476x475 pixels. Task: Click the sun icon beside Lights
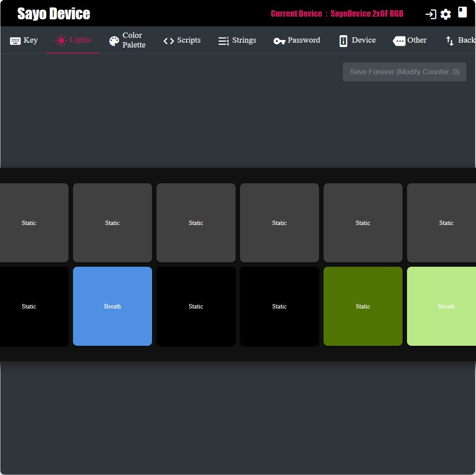[61, 40]
